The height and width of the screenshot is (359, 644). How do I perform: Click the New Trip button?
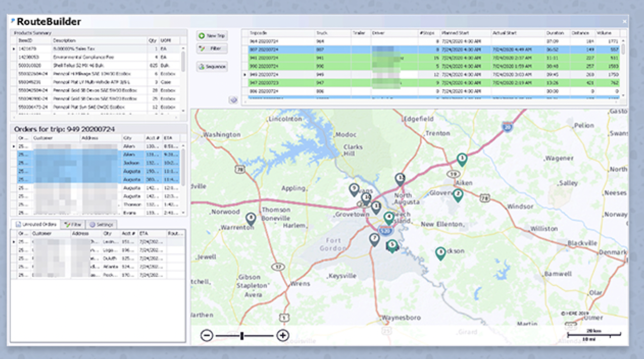[212, 36]
